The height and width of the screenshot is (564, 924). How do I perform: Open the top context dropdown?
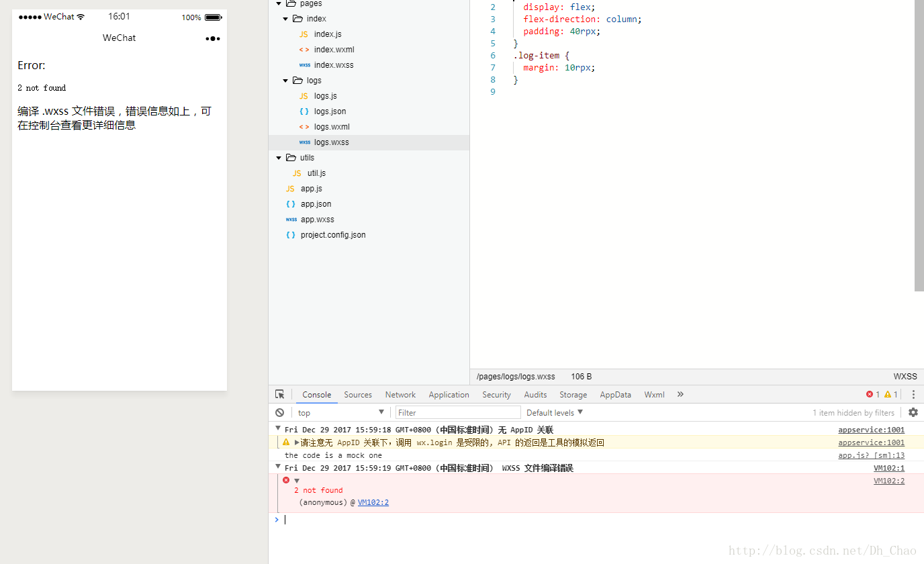340,412
